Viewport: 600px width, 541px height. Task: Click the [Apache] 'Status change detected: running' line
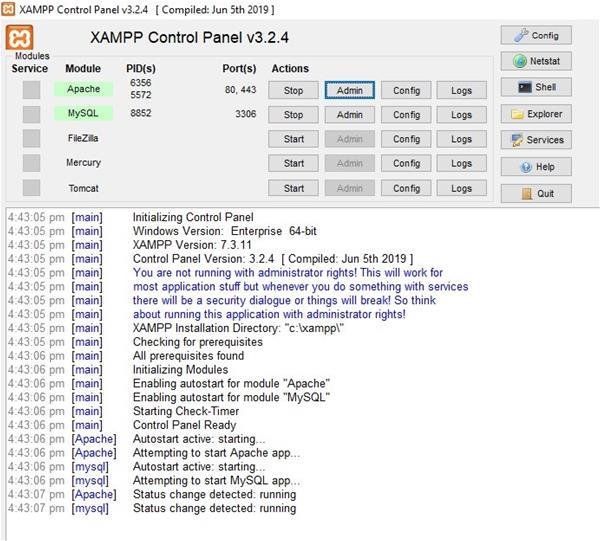point(214,494)
